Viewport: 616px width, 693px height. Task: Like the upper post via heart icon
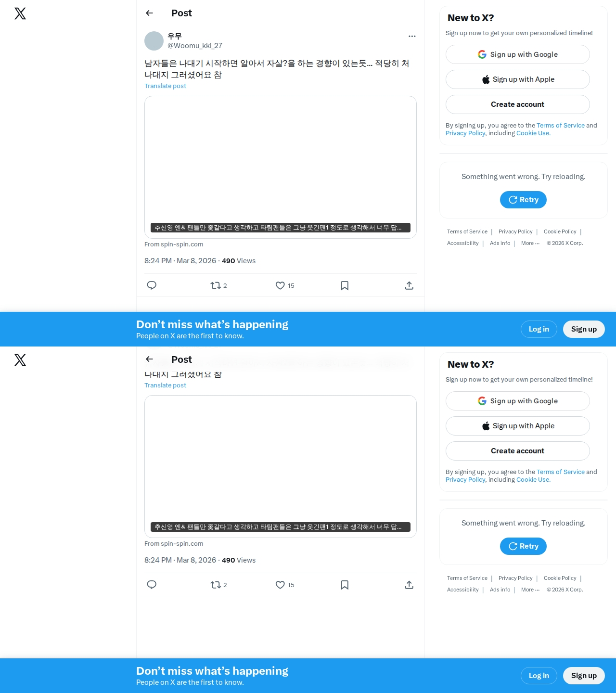pyautogui.click(x=280, y=285)
